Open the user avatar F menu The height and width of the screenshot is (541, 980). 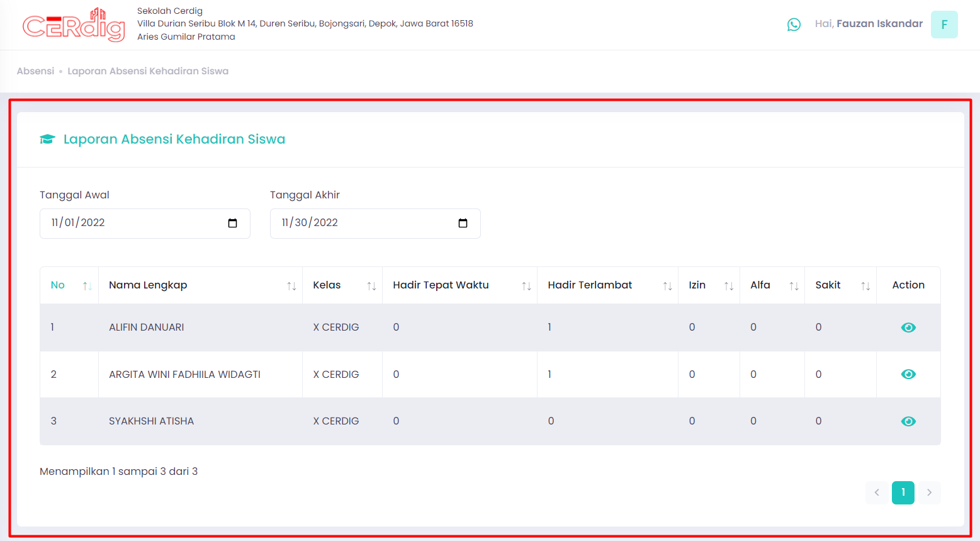pyautogui.click(x=943, y=25)
